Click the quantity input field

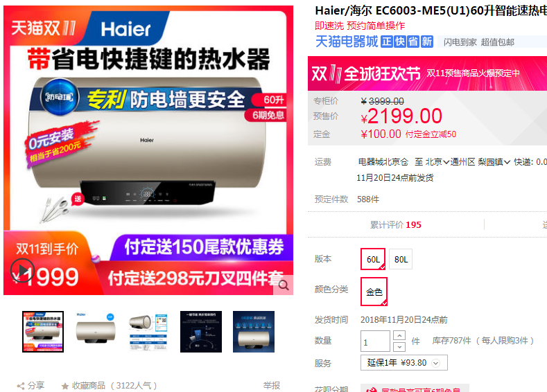375,341
